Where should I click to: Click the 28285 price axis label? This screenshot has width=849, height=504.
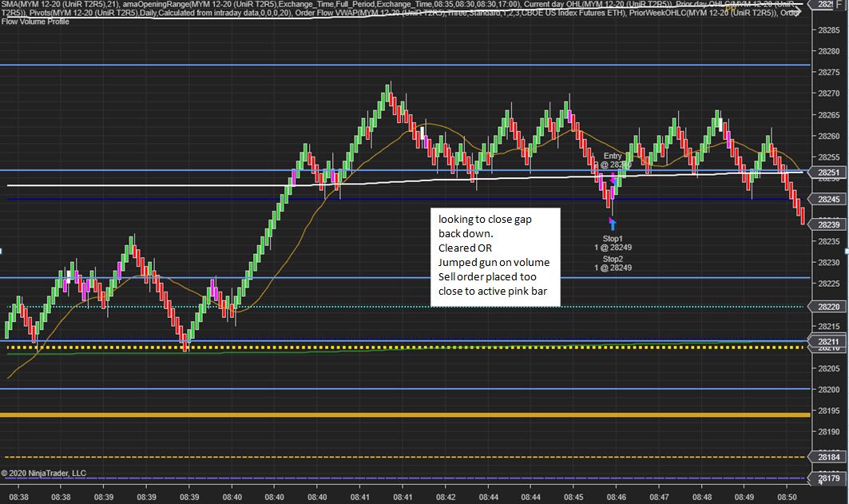click(x=828, y=30)
